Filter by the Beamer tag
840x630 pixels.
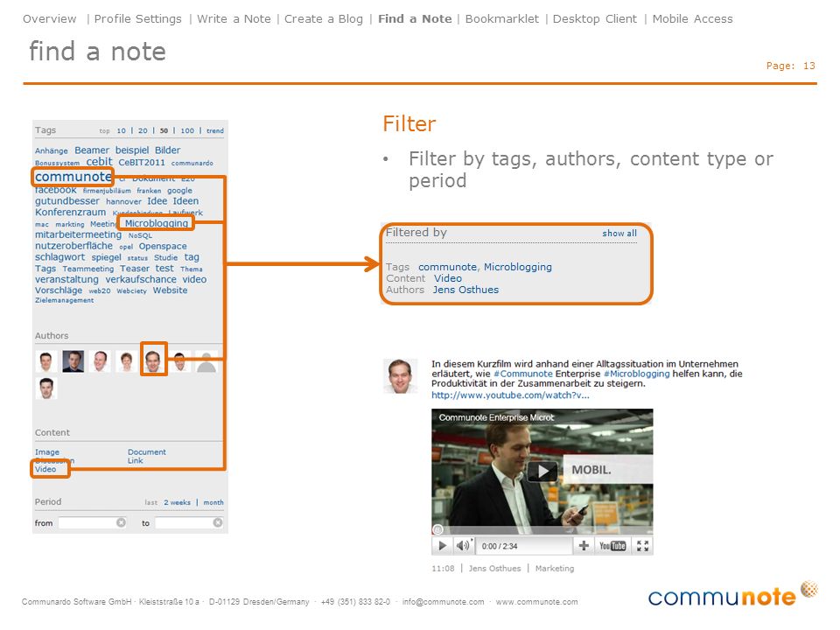coord(92,150)
